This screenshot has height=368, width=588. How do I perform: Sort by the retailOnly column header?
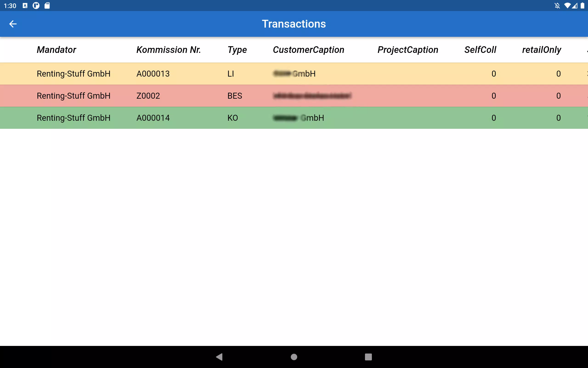542,50
